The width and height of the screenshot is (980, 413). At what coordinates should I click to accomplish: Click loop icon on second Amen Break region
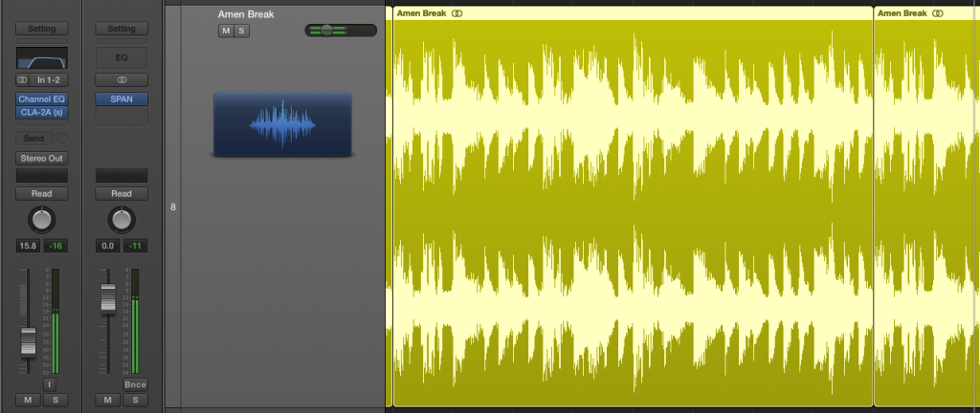pyautogui.click(x=937, y=13)
